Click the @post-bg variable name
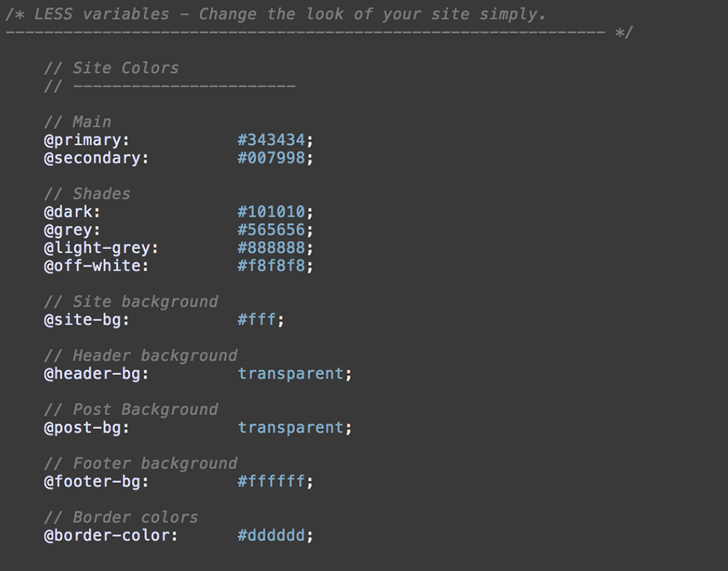This screenshot has height=571, width=728. pyautogui.click(x=86, y=428)
